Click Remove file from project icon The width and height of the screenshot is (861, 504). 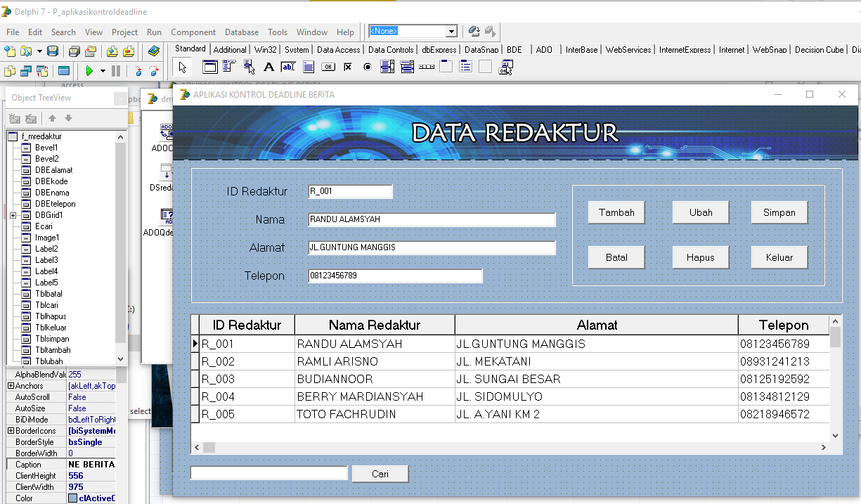(x=128, y=51)
